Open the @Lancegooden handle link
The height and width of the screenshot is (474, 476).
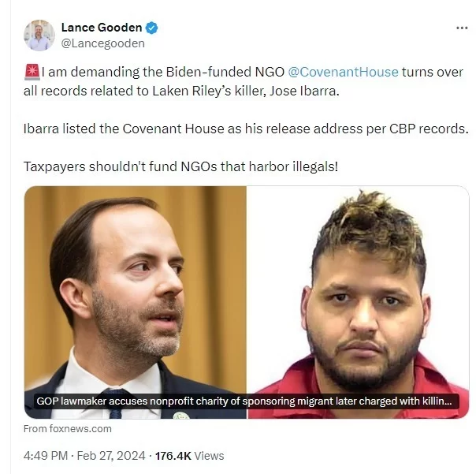(x=103, y=43)
